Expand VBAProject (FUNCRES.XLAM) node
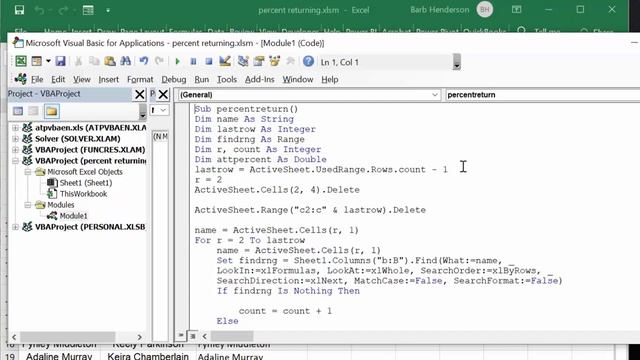This screenshot has height=360, width=640. tap(16, 150)
